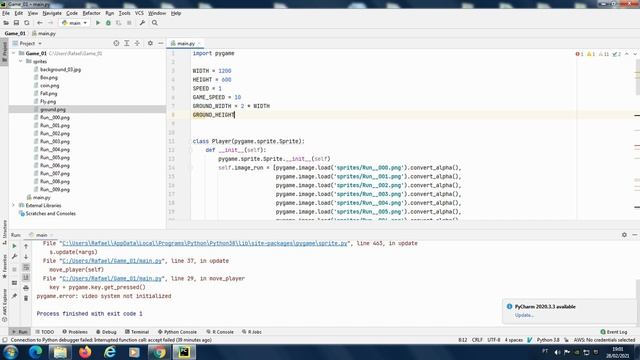Clear console output with the trash icon
This screenshot has width=640, height=360.
26,298
